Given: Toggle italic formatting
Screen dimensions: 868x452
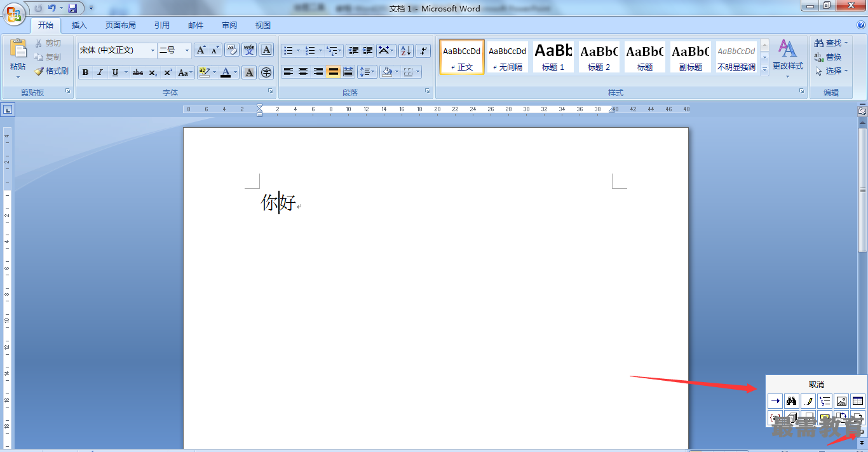Looking at the screenshot, I should [100, 72].
